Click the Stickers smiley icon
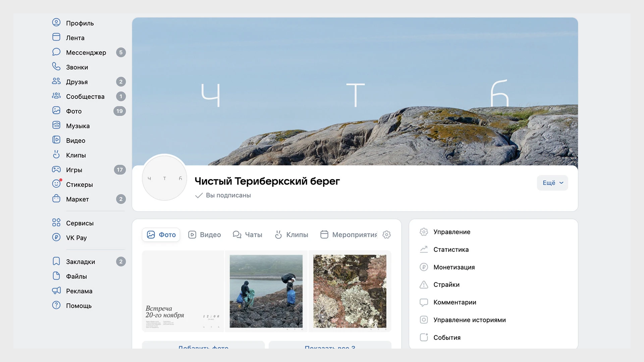This screenshot has width=644, height=362. (56, 184)
